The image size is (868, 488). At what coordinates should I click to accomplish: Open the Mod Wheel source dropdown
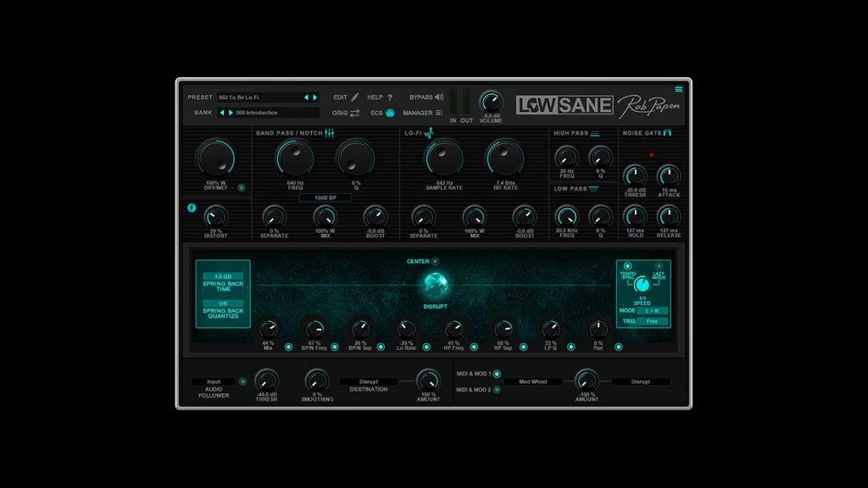click(533, 382)
